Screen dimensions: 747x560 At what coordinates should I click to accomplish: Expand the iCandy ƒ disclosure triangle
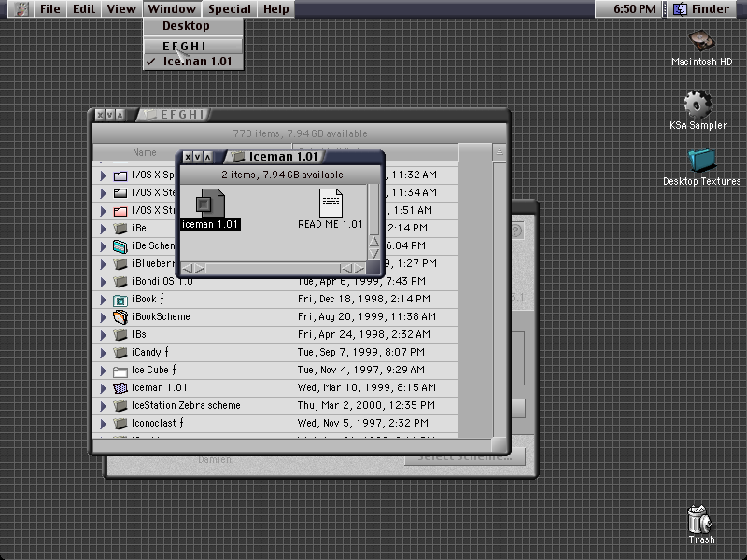[103, 353]
